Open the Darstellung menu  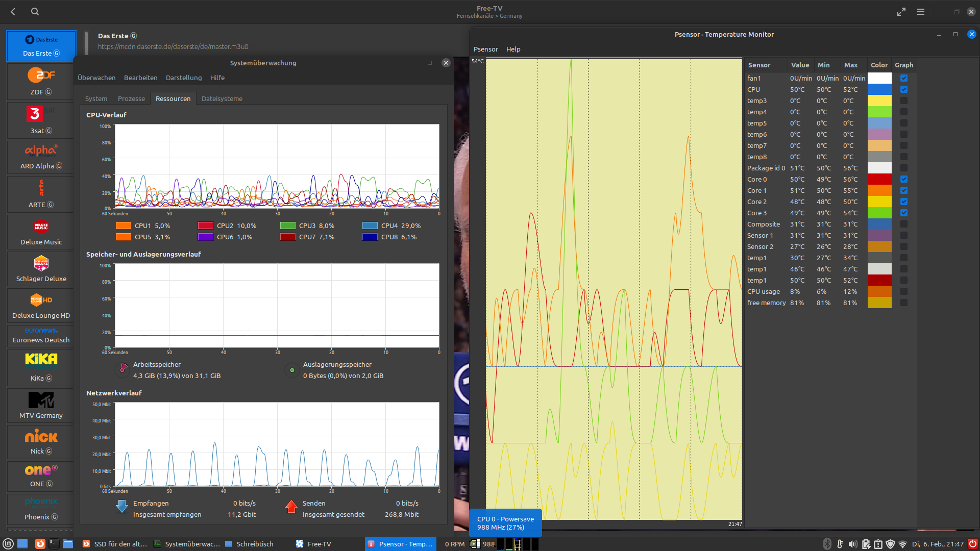(183, 78)
